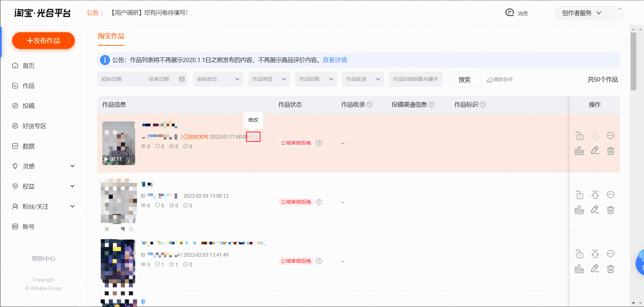Click the 淘宝·光合平台 logo
The image size is (644, 307).
point(42,13)
